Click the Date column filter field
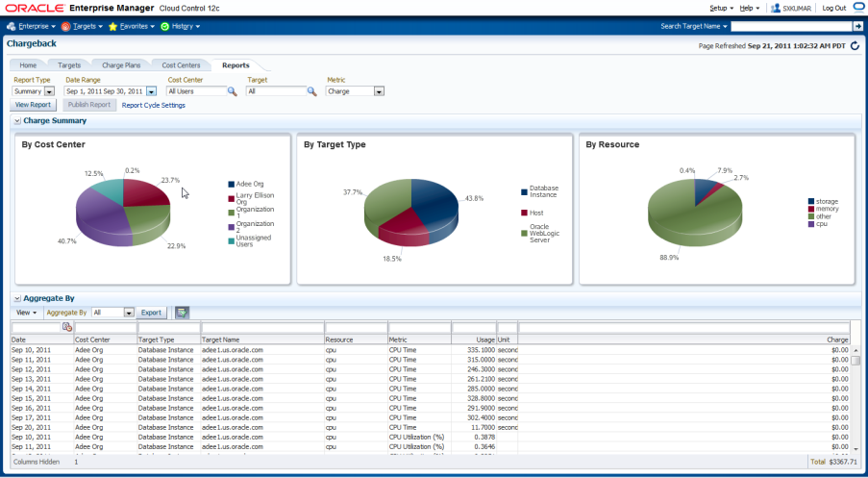 point(37,327)
